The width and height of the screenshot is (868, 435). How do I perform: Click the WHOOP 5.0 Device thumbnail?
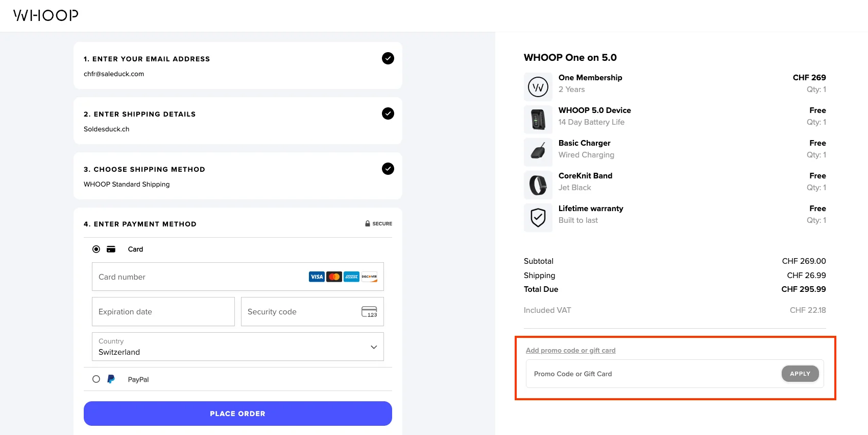point(538,119)
